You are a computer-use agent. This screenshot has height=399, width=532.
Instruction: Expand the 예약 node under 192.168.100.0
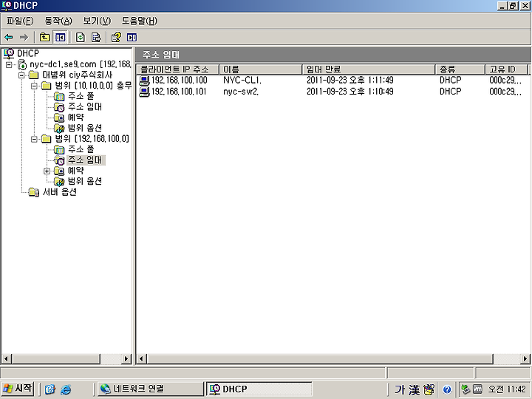tap(47, 171)
